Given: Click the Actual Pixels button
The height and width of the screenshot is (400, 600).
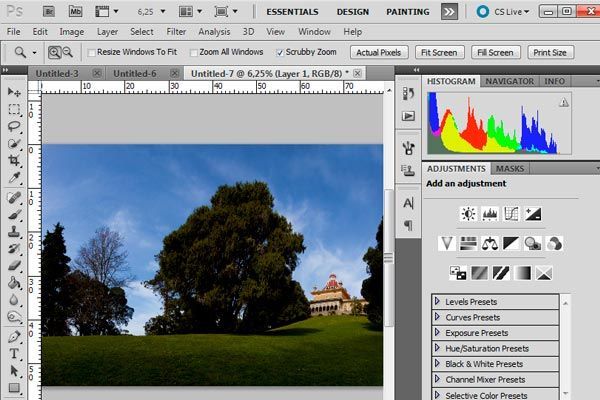Looking at the screenshot, I should pos(378,52).
